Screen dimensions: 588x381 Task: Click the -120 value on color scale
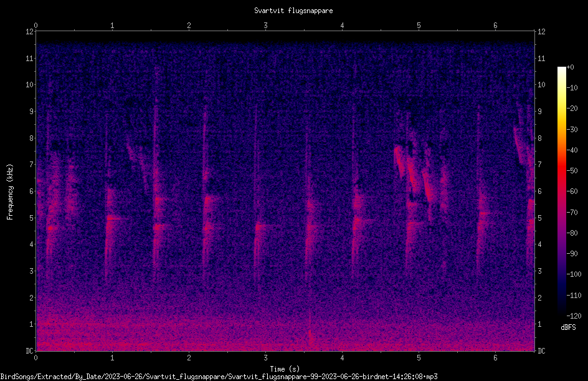point(574,316)
